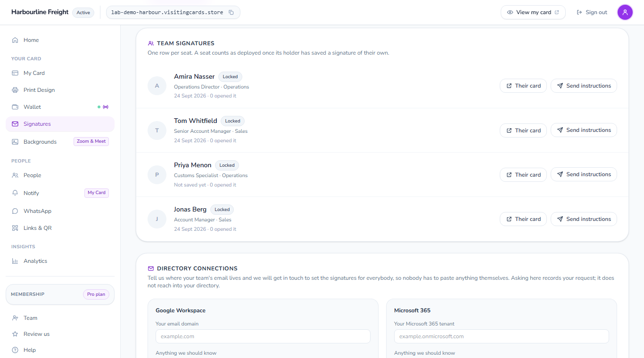Click Amira Nasser's avatar circle
Viewport: 644px width, 358px height.
[x=157, y=86]
